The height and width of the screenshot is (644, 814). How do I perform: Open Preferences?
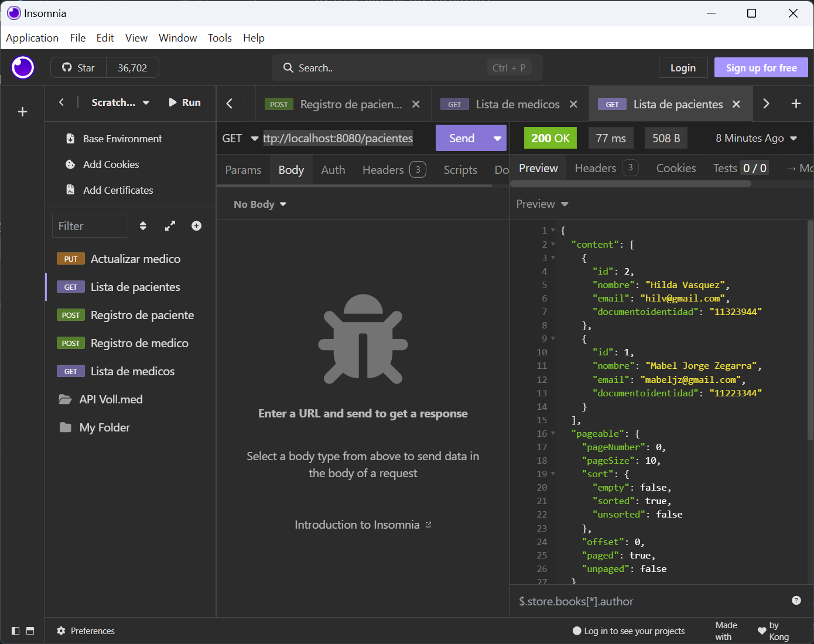86,631
